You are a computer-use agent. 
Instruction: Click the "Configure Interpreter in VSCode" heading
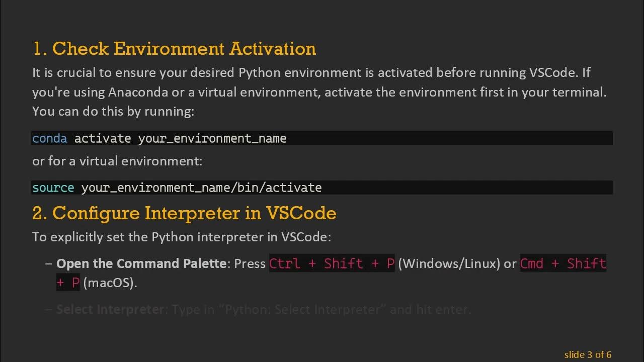tap(184, 213)
